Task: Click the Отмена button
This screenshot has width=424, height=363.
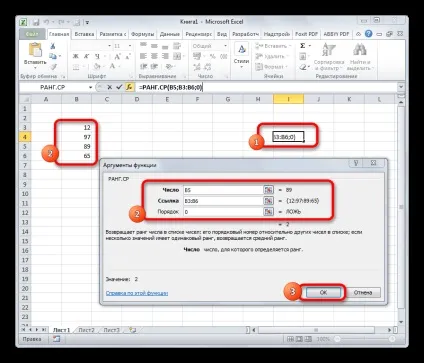Action: pos(363,292)
